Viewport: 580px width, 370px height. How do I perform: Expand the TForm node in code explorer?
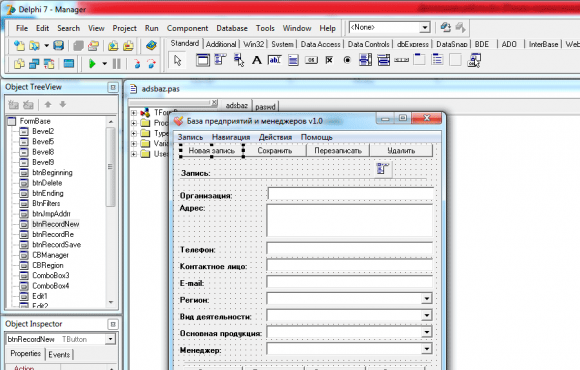(x=134, y=112)
